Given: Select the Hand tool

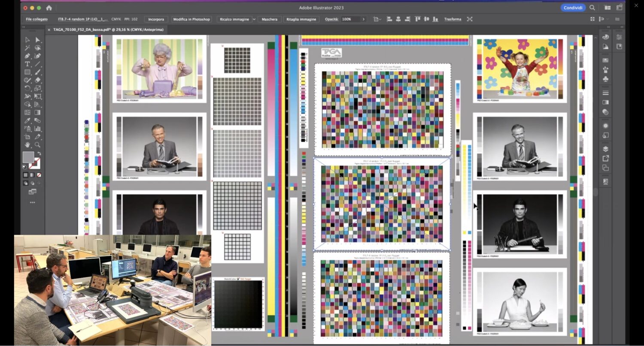Looking at the screenshot, I should (x=27, y=145).
